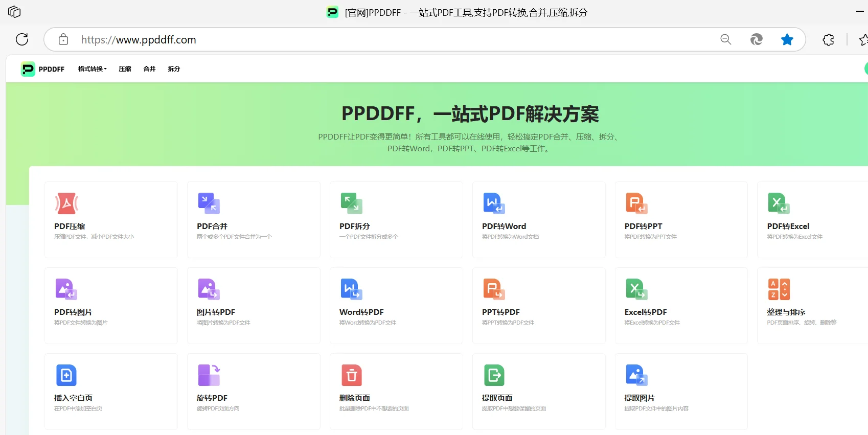Click text 一个PDF文件拆分成多个

click(369, 237)
